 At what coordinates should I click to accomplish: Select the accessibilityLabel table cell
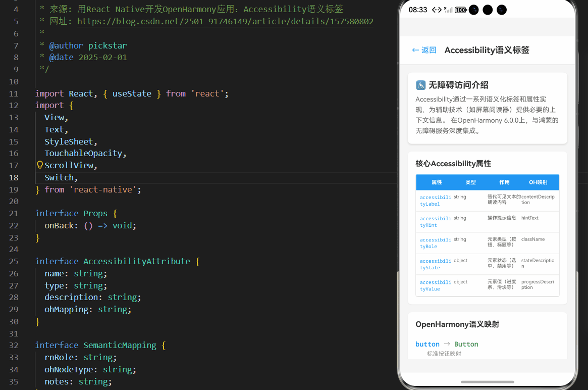(x=436, y=201)
